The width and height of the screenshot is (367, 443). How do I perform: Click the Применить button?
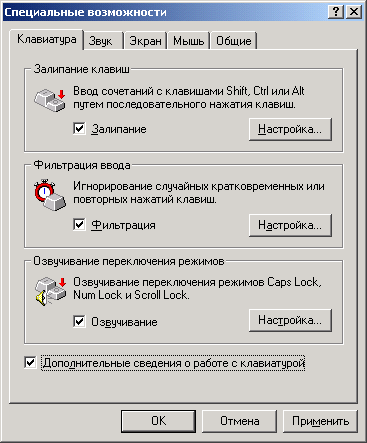320,421
